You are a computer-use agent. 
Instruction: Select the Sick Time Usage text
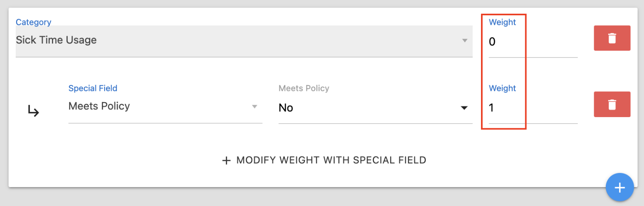[56, 40]
